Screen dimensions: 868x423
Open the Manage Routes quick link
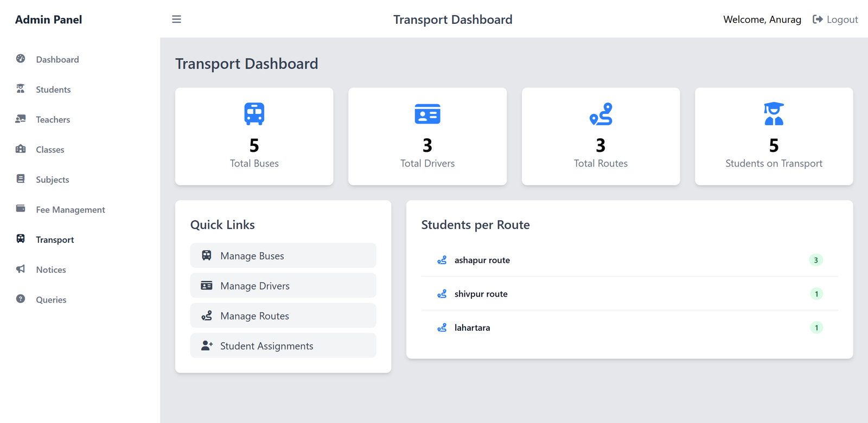tap(283, 316)
